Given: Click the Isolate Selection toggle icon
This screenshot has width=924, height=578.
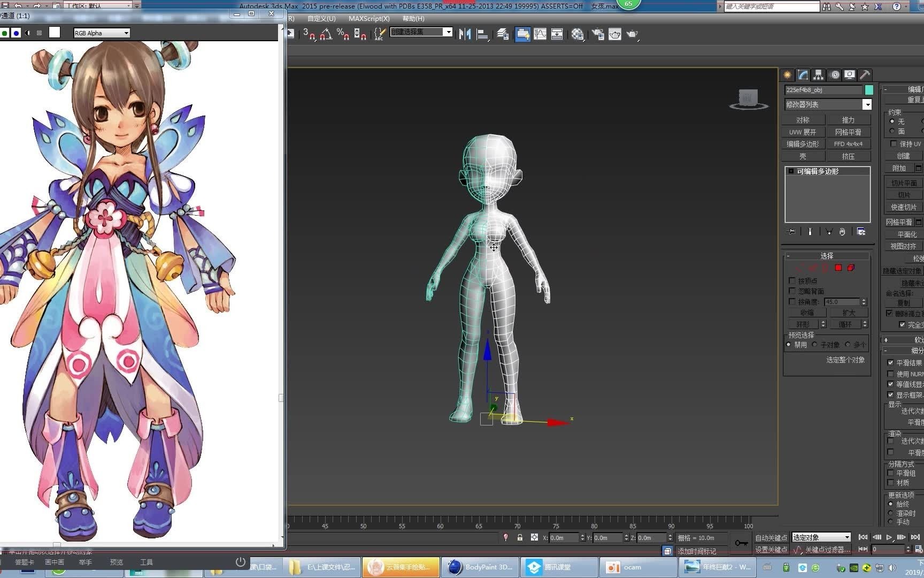Looking at the screenshot, I should click(x=505, y=537).
